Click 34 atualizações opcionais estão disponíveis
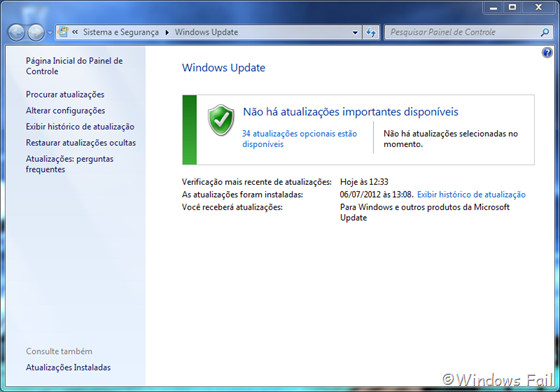560x392 pixels. (299, 139)
